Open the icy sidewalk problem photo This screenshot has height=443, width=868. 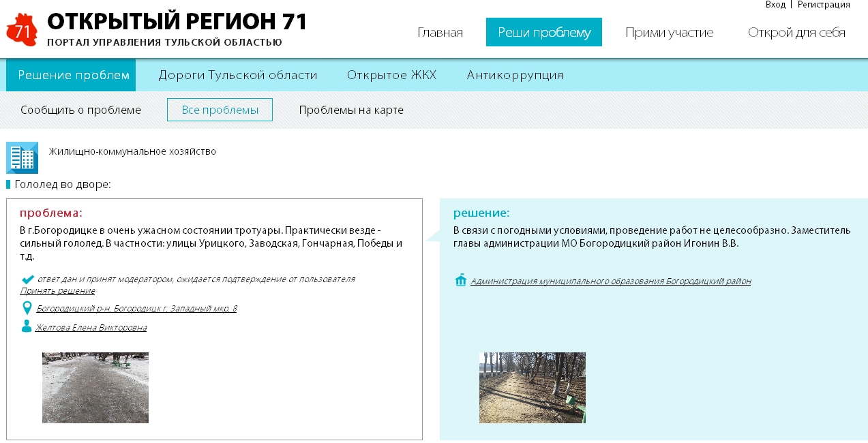click(x=95, y=388)
